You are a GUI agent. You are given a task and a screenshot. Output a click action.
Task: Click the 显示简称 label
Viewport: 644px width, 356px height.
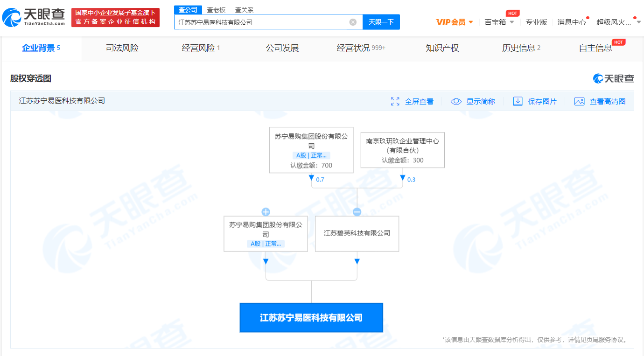481,101
